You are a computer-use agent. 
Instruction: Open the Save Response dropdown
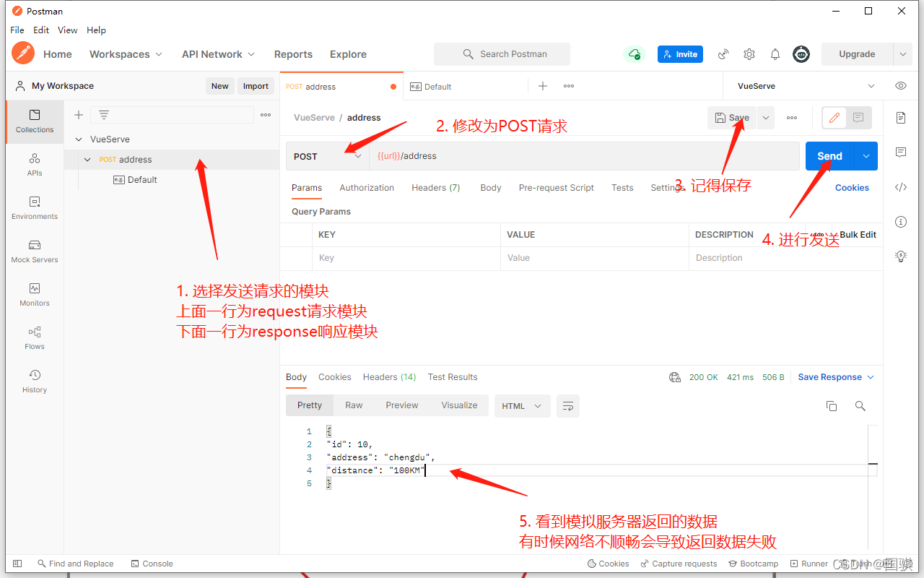(836, 377)
